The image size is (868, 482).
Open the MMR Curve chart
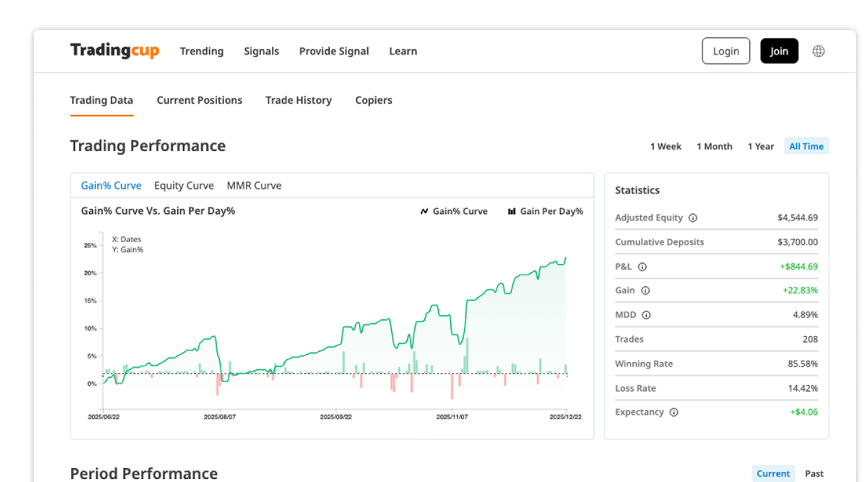[254, 185]
